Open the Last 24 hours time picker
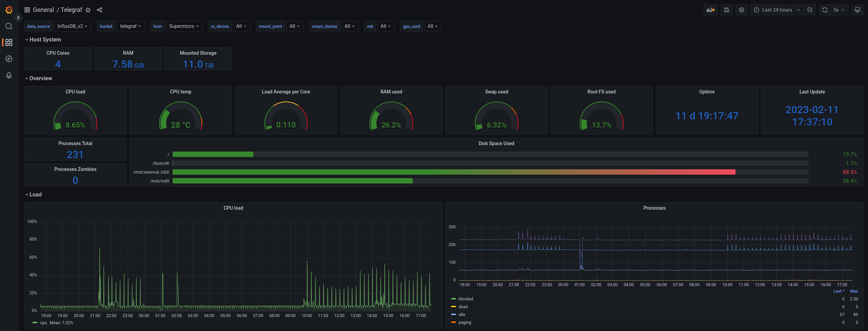 tap(777, 10)
